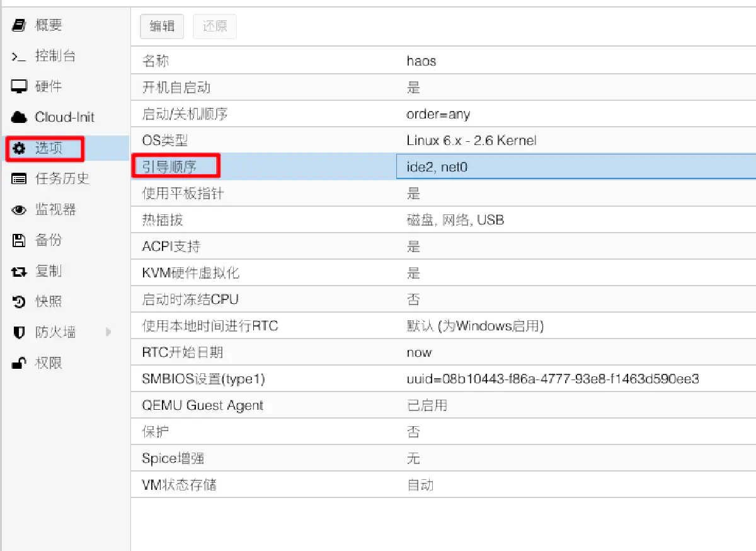
Task: Click the 权限 unlock icon
Action: pyautogui.click(x=19, y=363)
